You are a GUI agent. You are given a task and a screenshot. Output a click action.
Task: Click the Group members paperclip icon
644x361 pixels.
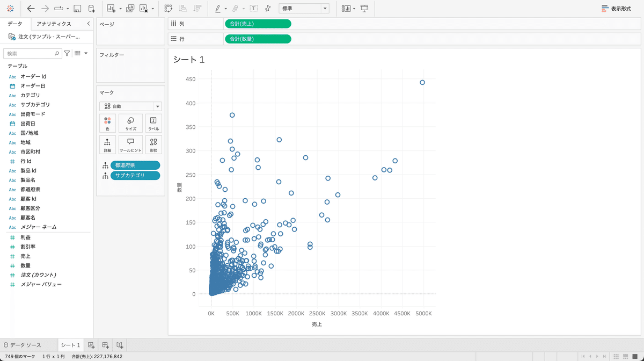pyautogui.click(x=235, y=9)
